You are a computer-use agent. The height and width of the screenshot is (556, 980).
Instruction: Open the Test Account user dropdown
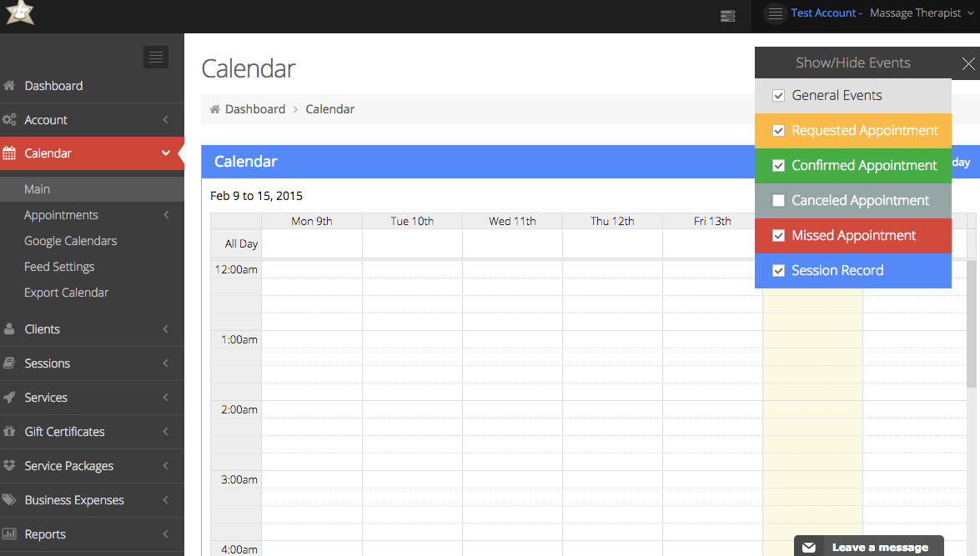click(x=876, y=13)
